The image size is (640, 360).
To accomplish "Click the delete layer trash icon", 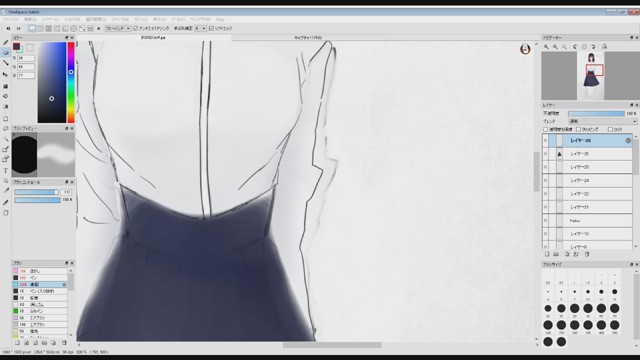I will [x=587, y=254].
